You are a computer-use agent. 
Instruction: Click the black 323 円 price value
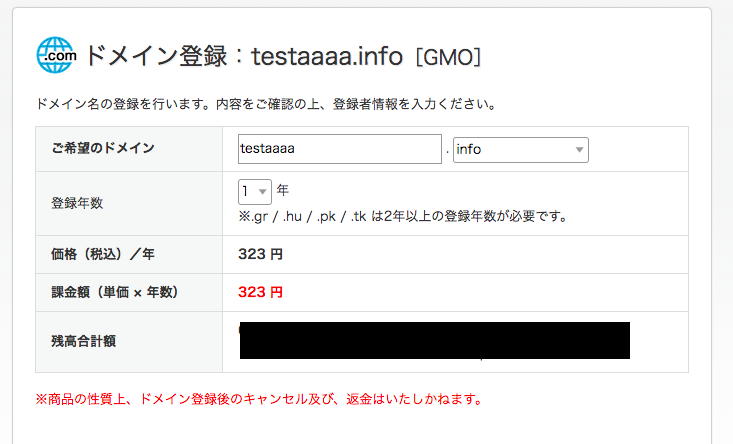pos(260,254)
